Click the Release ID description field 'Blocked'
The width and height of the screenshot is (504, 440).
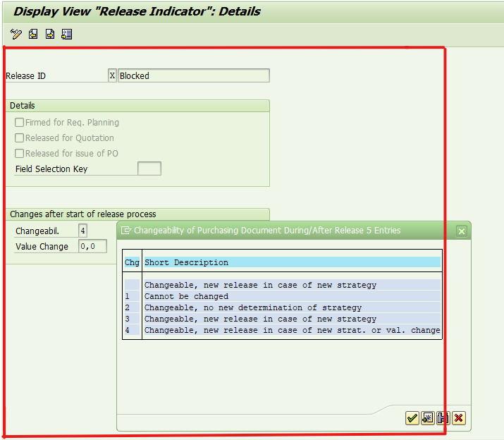point(193,75)
